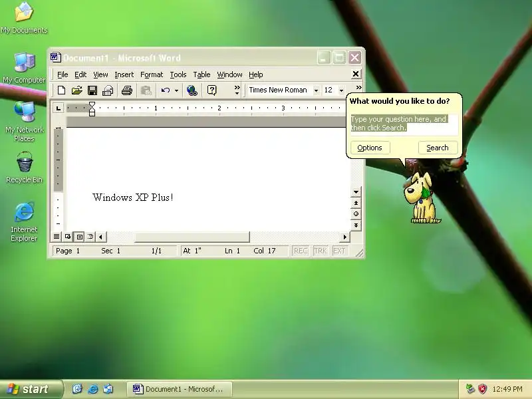The image size is (532, 399).
Task: Toggle EXT extend selection in status bar
Action: point(339,251)
